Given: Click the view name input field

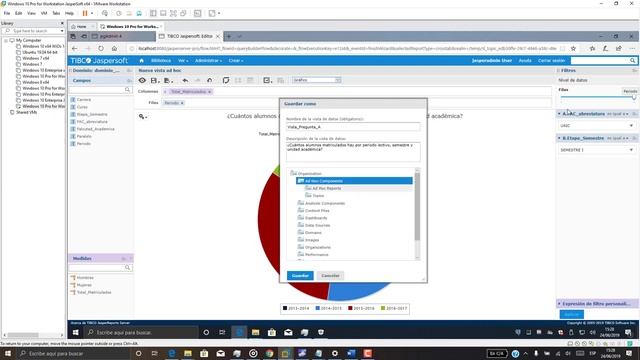Looking at the screenshot, I should pos(353,127).
